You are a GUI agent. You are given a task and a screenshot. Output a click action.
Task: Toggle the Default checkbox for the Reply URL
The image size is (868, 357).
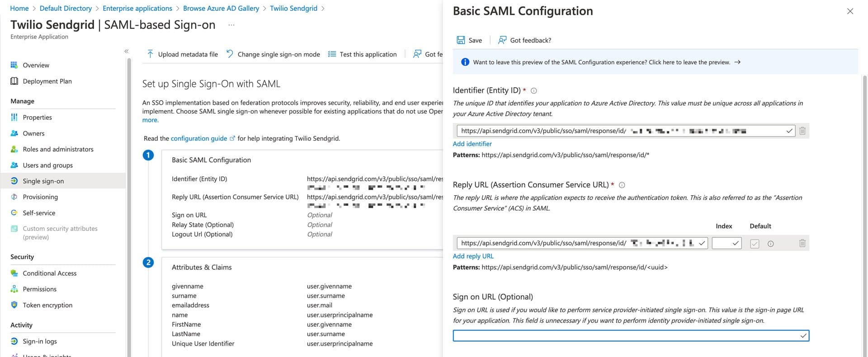[x=754, y=243]
